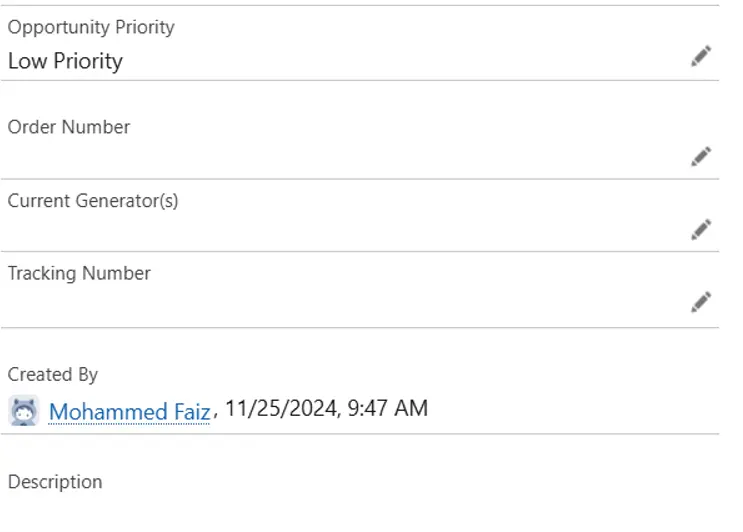Screen dimensions: 743x532
Task: Click the empty Description value area
Action: click(360, 514)
